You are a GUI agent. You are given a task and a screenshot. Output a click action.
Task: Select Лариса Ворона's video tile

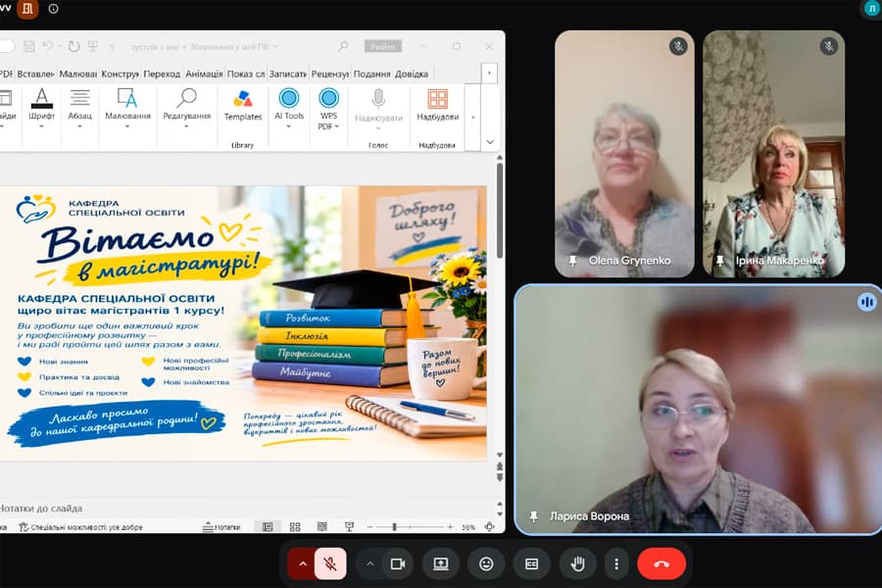coord(698,409)
